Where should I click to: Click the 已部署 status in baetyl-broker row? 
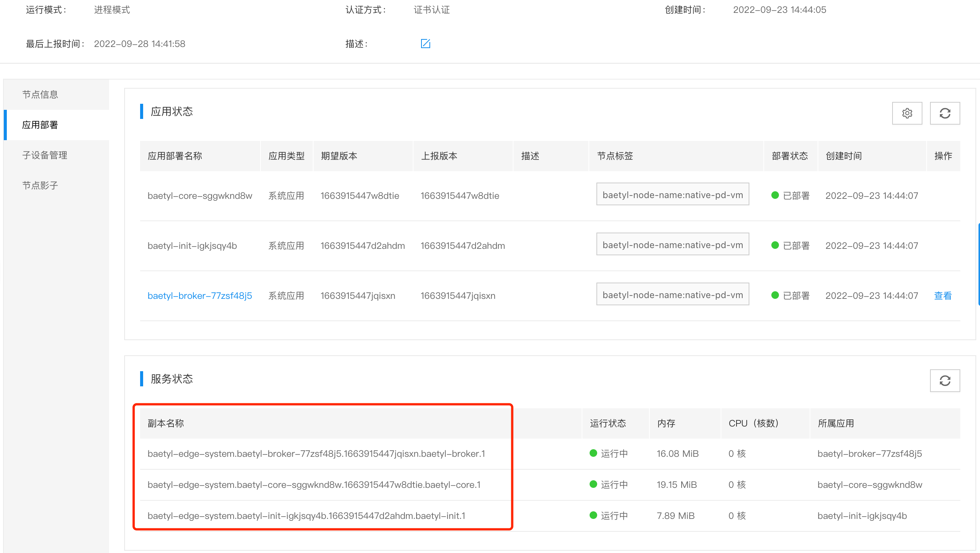point(791,296)
